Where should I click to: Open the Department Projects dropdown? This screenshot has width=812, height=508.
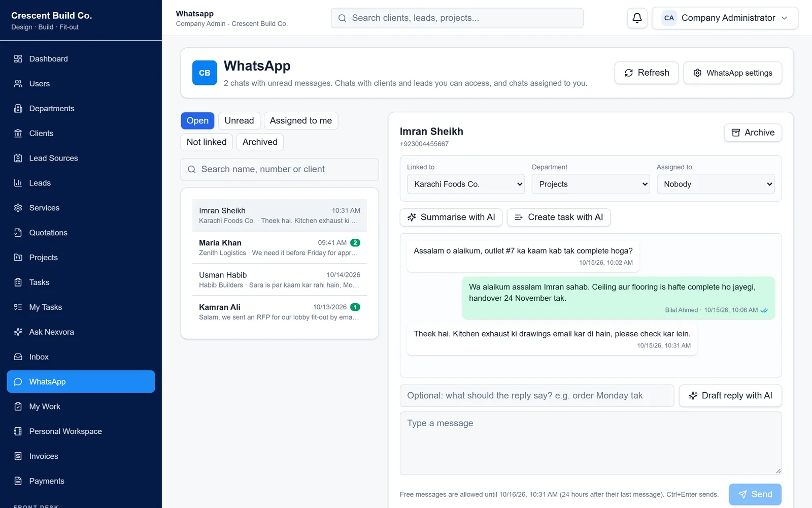point(591,184)
